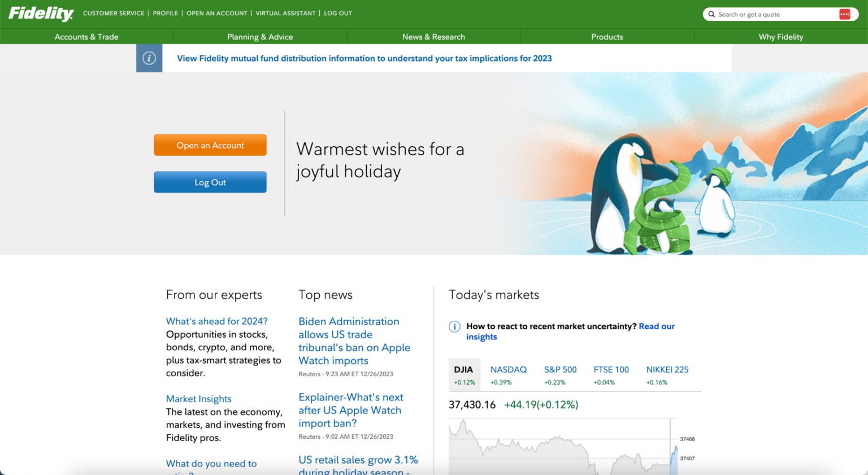Expand the Planning & Advice menu

click(x=260, y=37)
